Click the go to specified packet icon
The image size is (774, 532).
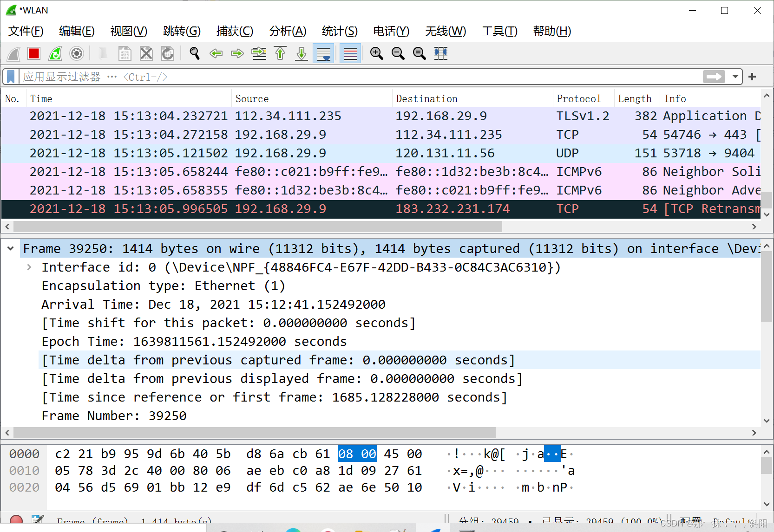(x=259, y=54)
